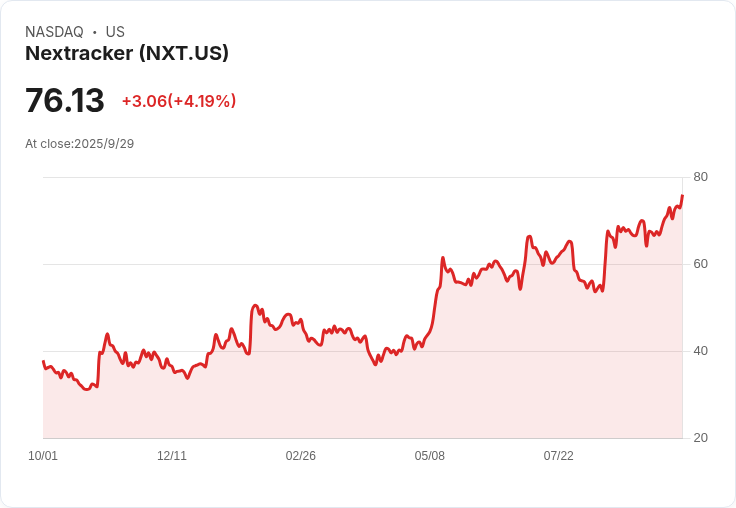This screenshot has width=736, height=508.
Task: Open the Nextracker (NXT.US) title
Action: [x=127, y=53]
